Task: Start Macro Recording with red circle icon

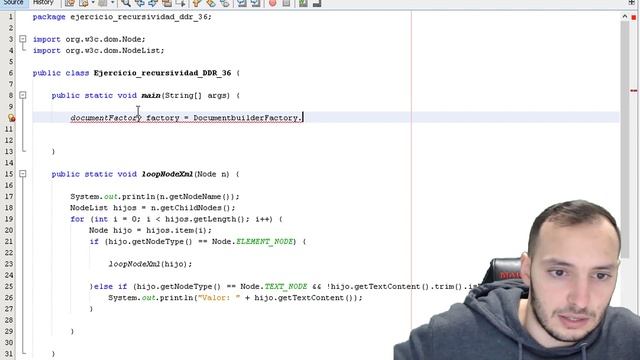Action: (x=272, y=3)
